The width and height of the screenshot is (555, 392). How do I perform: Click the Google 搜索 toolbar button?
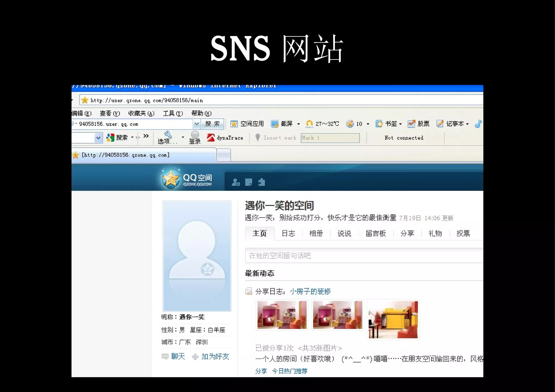coord(117,138)
